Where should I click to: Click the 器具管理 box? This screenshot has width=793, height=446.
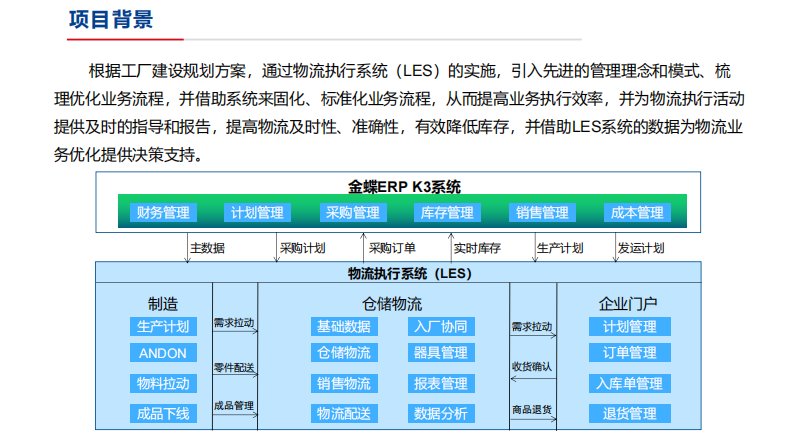click(440, 353)
